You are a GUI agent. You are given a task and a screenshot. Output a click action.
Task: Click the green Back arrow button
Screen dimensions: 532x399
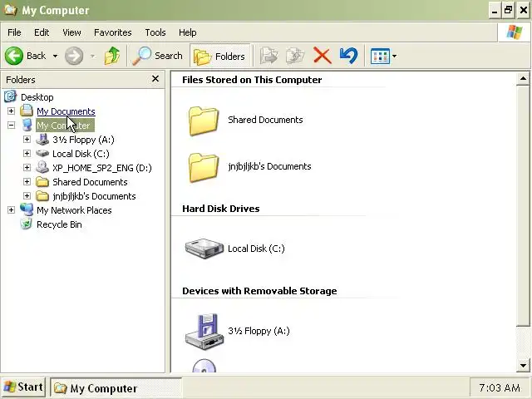click(14, 56)
